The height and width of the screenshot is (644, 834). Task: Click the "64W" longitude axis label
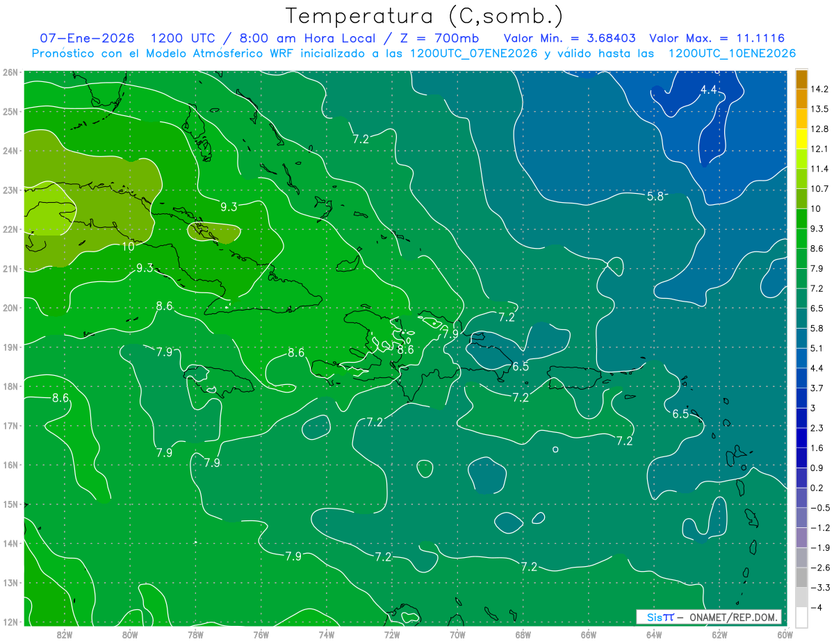click(654, 634)
